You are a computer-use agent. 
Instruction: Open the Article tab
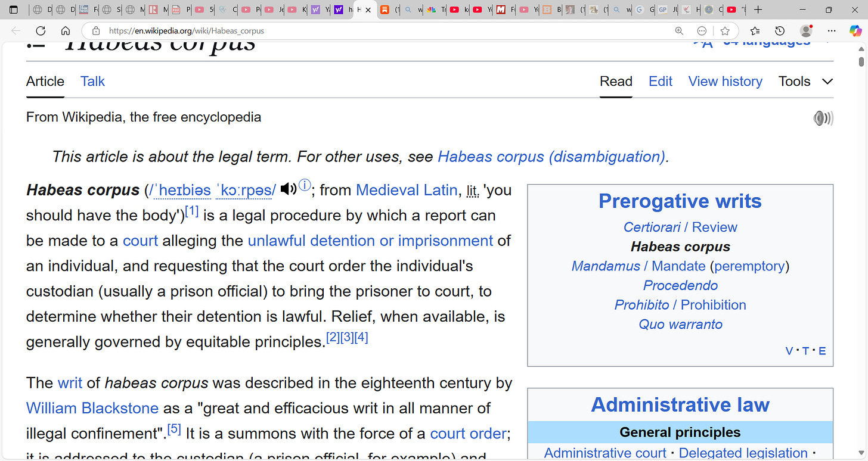45,82
